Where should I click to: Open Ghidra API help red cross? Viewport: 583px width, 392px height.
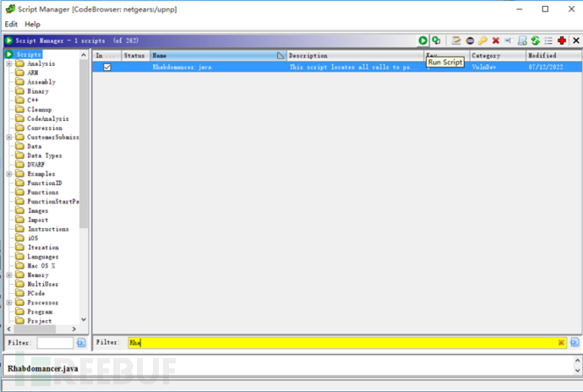[x=562, y=41]
